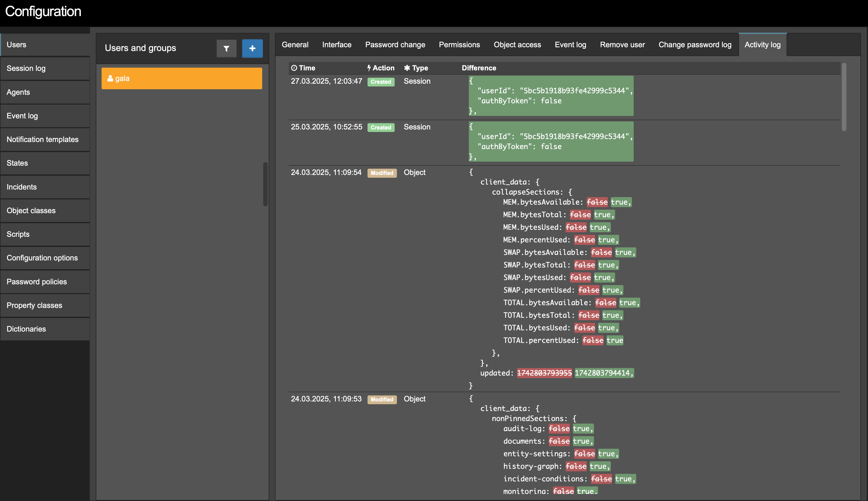Viewport: 868px width, 501px height.
Task: Click the Created badge for 25.03.2025 entry
Action: click(381, 127)
